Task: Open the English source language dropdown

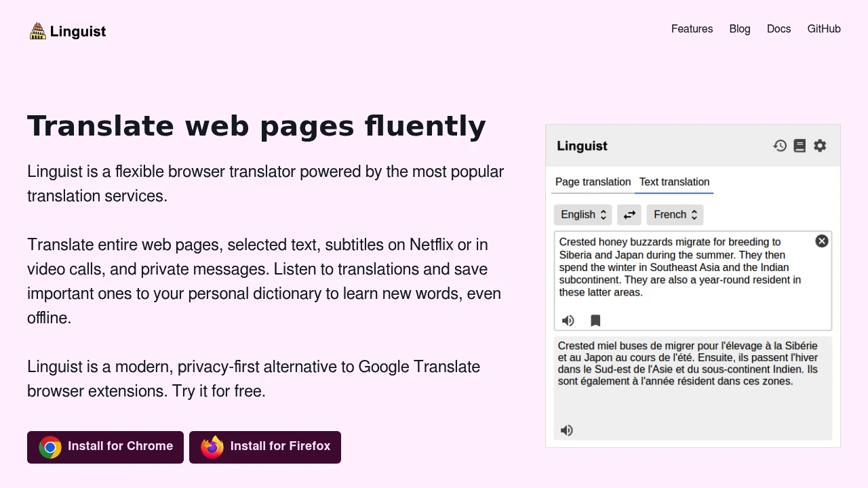Action: (x=583, y=215)
